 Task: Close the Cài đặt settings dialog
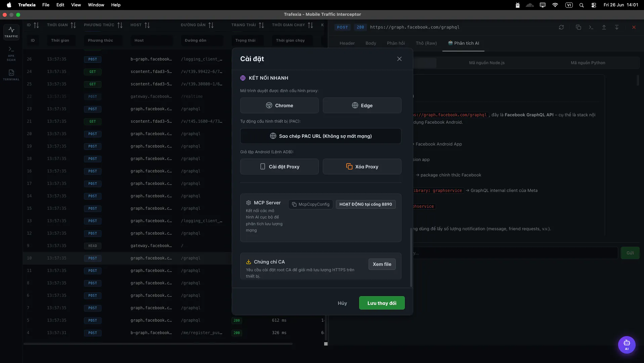click(x=399, y=59)
